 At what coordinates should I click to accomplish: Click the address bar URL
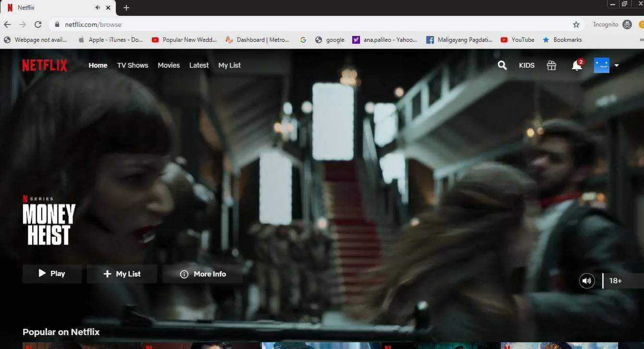point(93,24)
